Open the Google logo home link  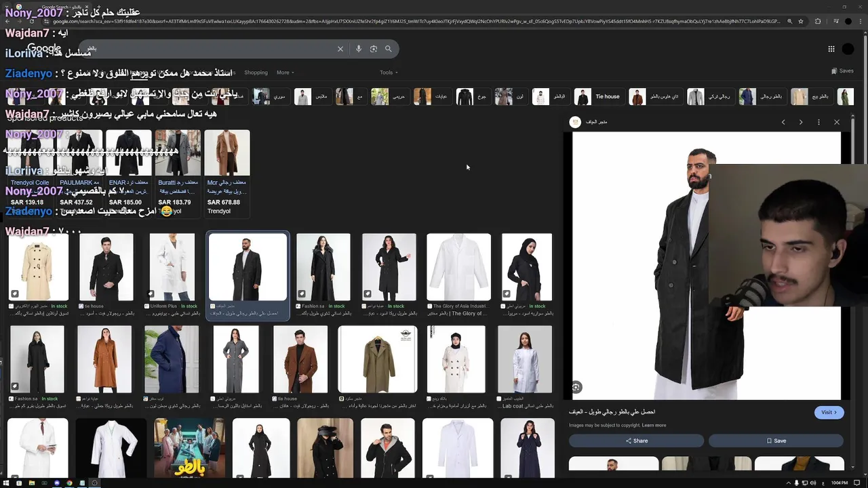pyautogui.click(x=44, y=49)
